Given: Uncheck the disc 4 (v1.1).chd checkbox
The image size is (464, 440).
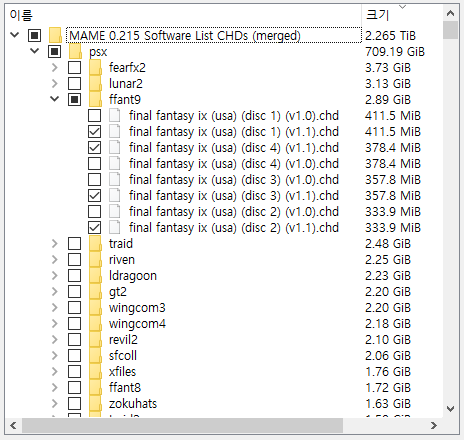Looking at the screenshot, I should click(x=94, y=147).
